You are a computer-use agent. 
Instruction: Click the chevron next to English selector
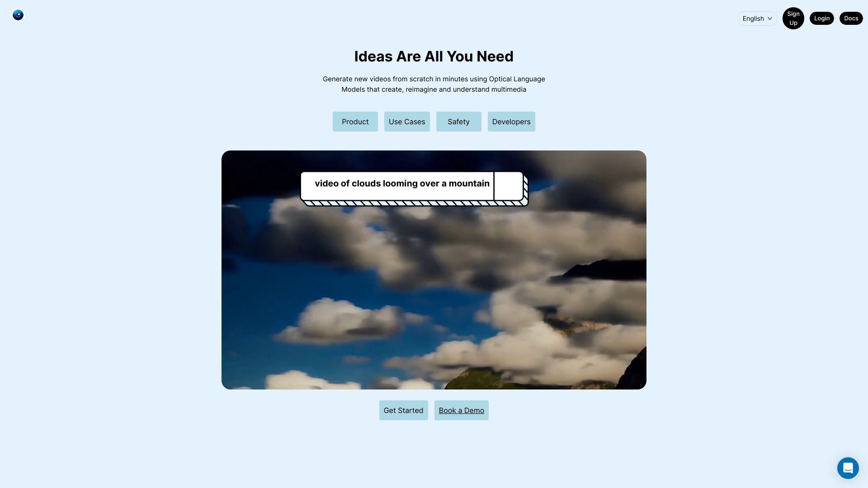[769, 19]
